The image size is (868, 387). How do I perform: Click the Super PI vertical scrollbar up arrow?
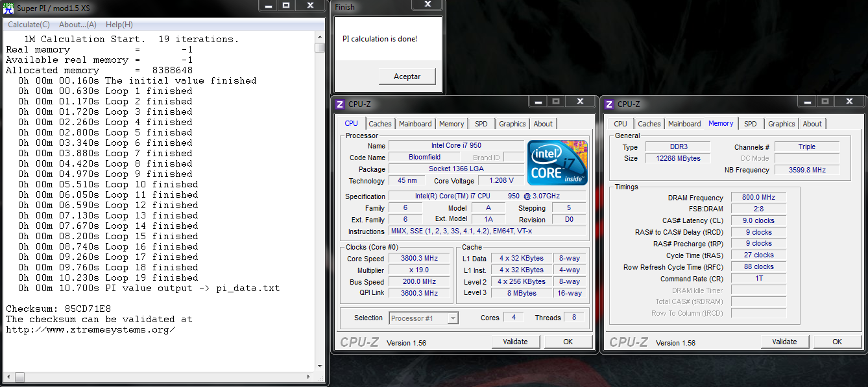point(319,38)
